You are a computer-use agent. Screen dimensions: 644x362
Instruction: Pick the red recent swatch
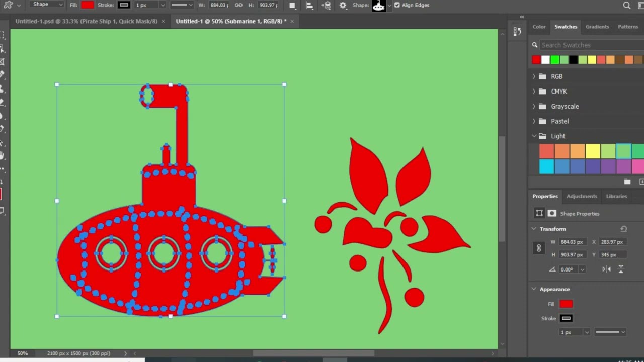point(536,60)
